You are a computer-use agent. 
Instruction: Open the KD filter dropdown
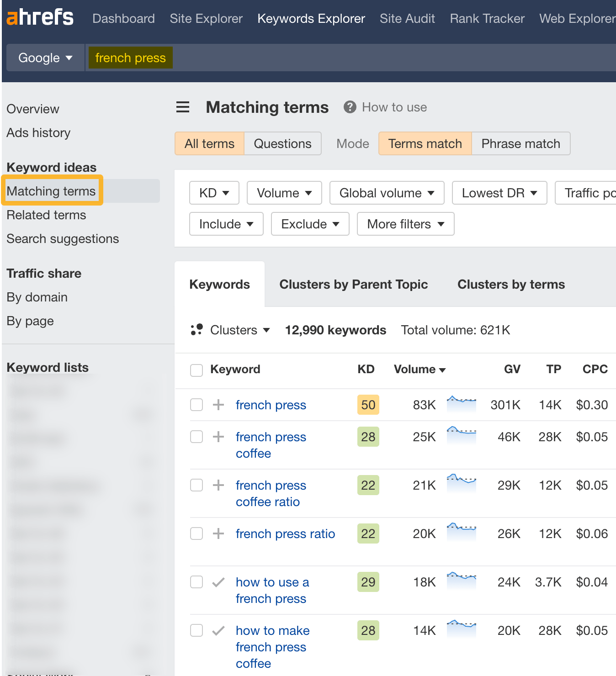(x=214, y=193)
